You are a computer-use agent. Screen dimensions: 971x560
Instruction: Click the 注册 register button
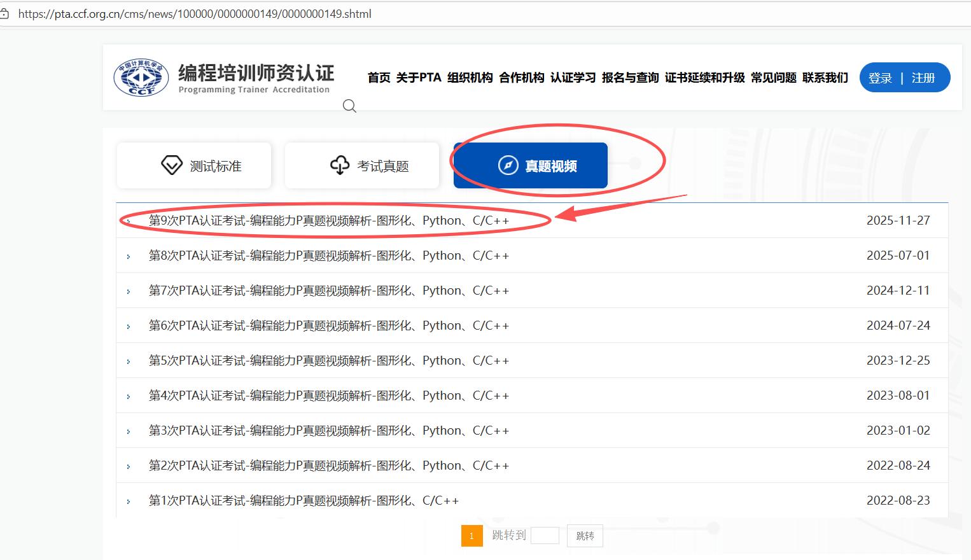click(x=923, y=78)
